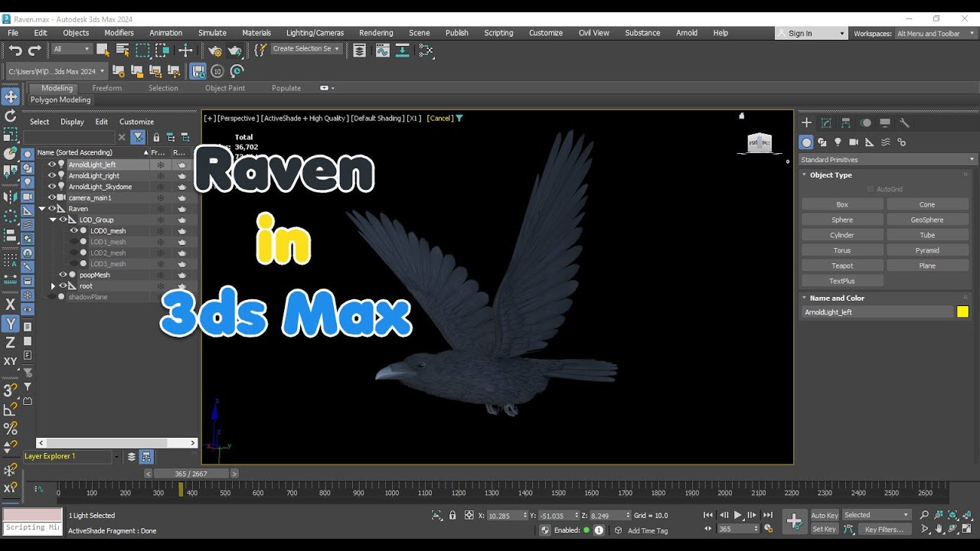Click the Render Production teapot icon

(x=234, y=51)
